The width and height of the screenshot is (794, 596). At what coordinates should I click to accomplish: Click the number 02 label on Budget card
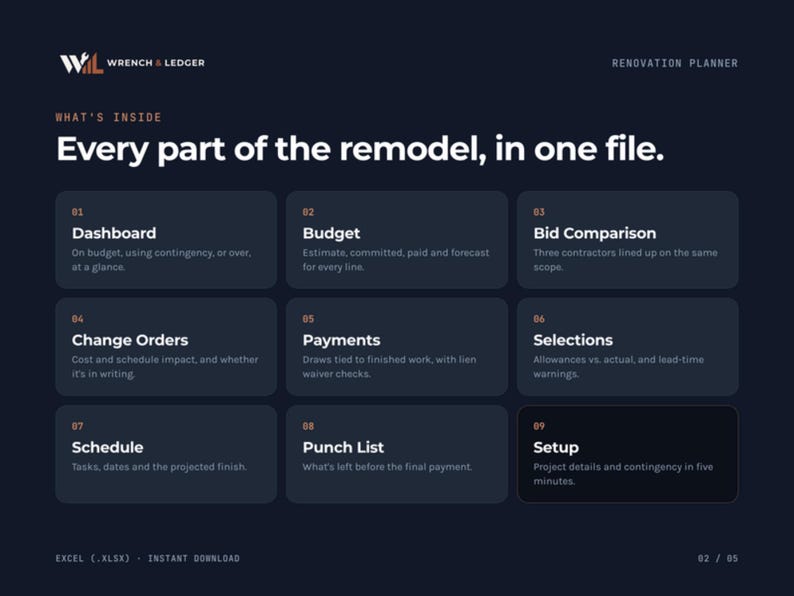click(x=308, y=212)
